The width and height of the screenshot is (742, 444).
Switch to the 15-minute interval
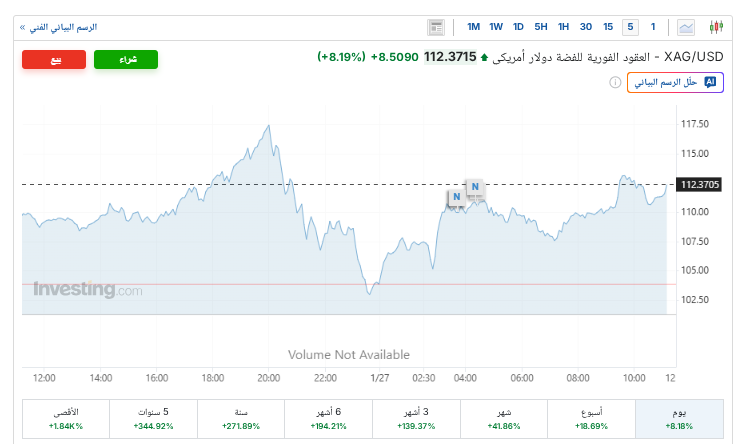tap(608, 27)
